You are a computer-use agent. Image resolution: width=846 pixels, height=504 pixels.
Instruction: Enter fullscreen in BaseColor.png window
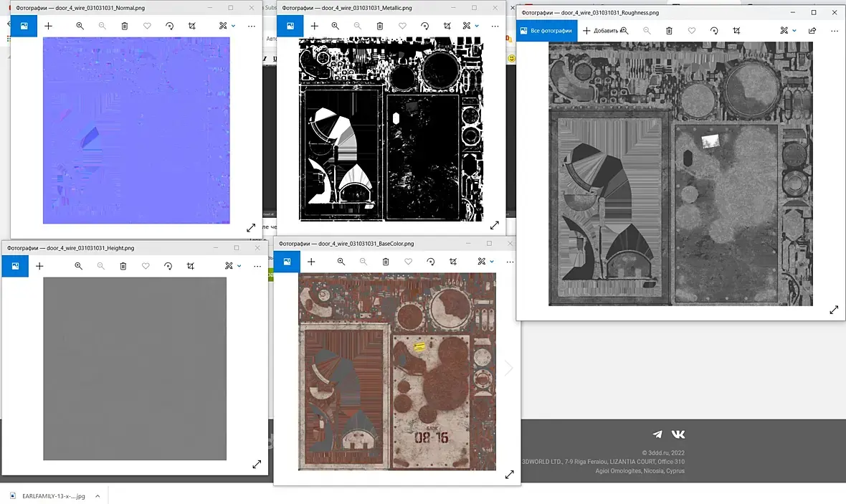509,475
